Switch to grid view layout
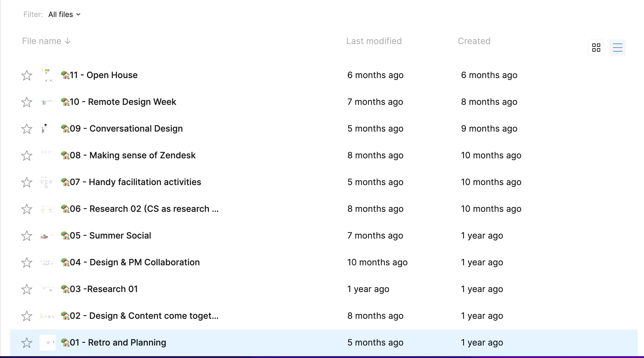 click(596, 47)
